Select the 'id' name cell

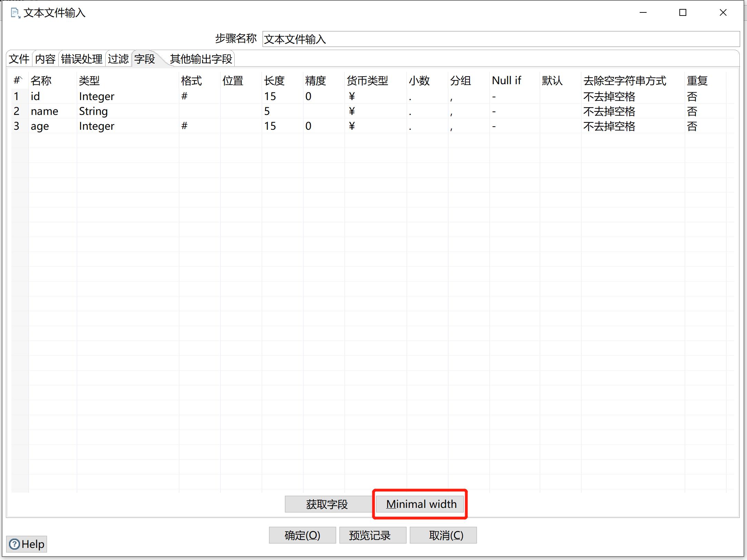pos(53,96)
